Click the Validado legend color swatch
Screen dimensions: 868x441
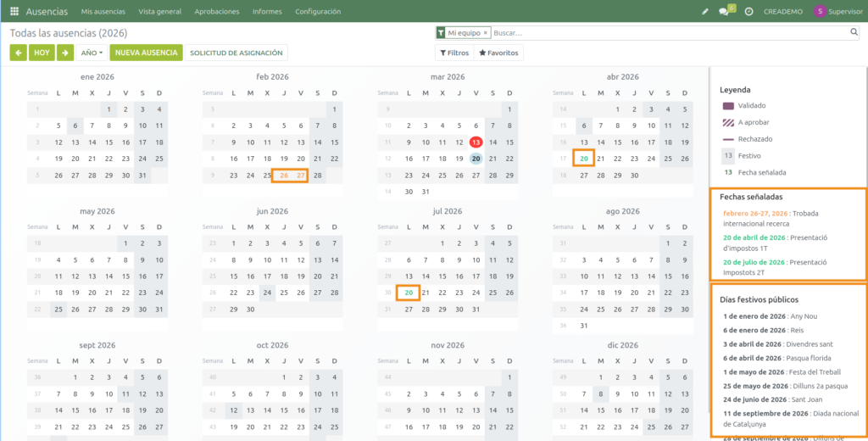tap(728, 106)
